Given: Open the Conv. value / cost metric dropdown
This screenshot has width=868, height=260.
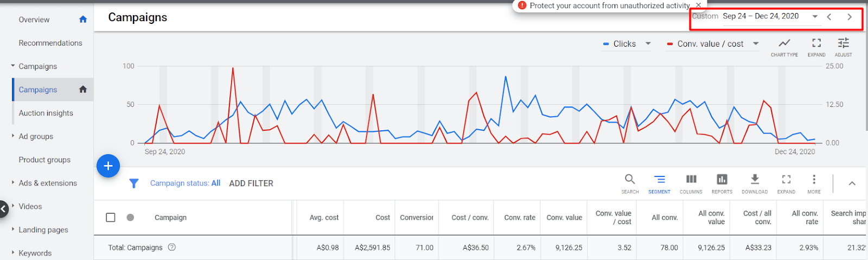Looking at the screenshot, I should (756, 44).
